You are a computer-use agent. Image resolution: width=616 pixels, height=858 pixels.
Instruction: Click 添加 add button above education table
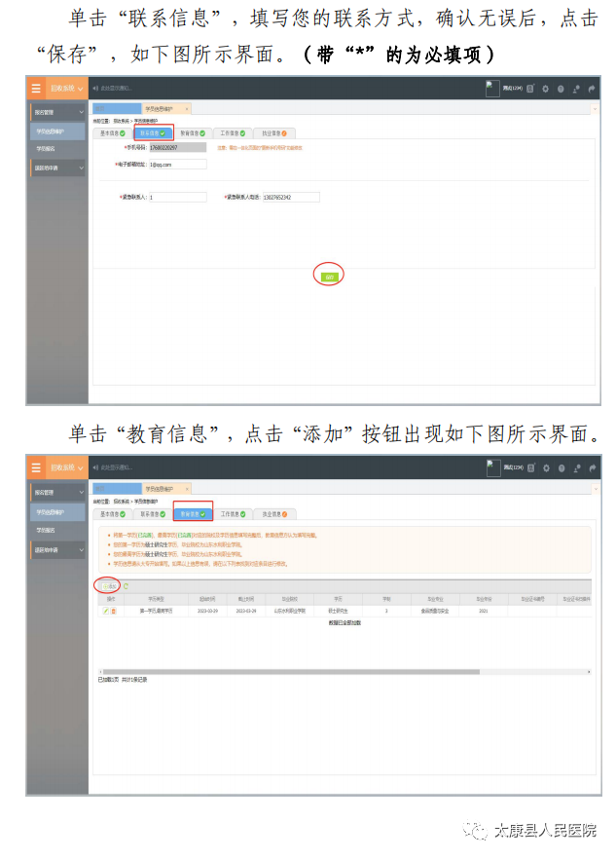pos(108,586)
